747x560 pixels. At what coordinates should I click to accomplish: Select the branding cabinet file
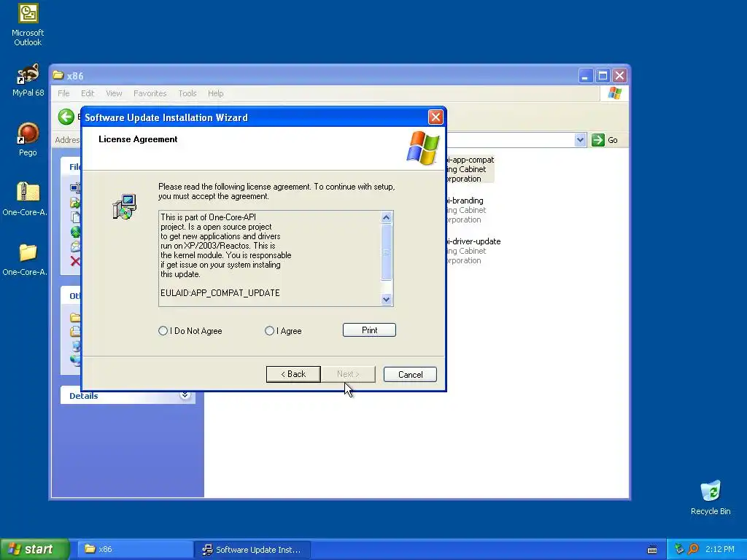coord(465,210)
